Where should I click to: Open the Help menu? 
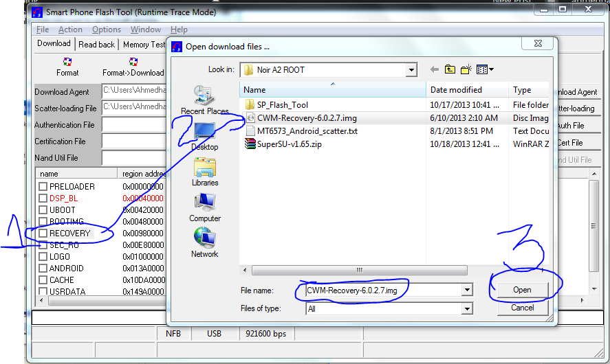tap(179, 30)
